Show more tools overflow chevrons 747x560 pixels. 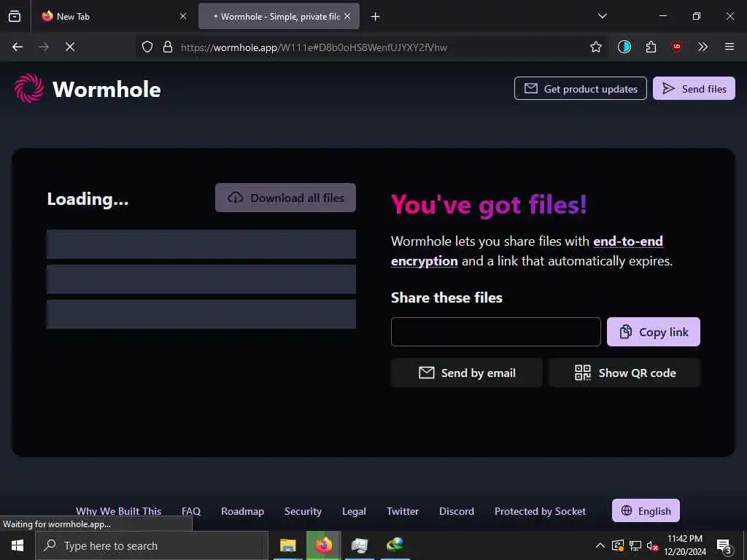click(x=703, y=47)
